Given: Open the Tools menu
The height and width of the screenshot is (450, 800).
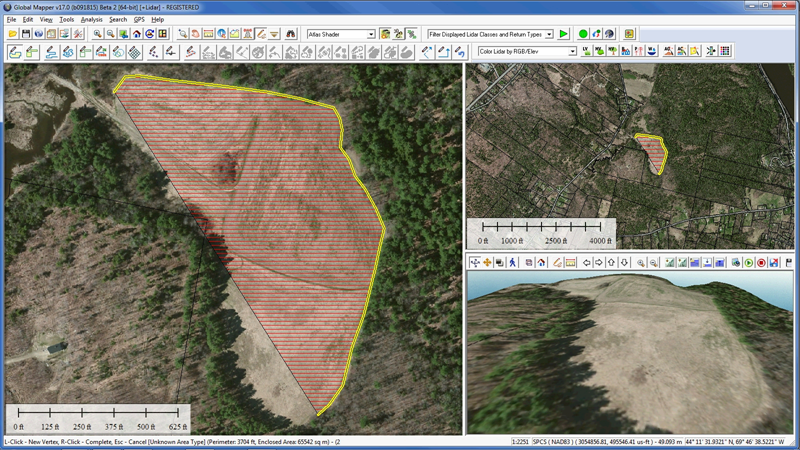Looking at the screenshot, I should [x=66, y=19].
